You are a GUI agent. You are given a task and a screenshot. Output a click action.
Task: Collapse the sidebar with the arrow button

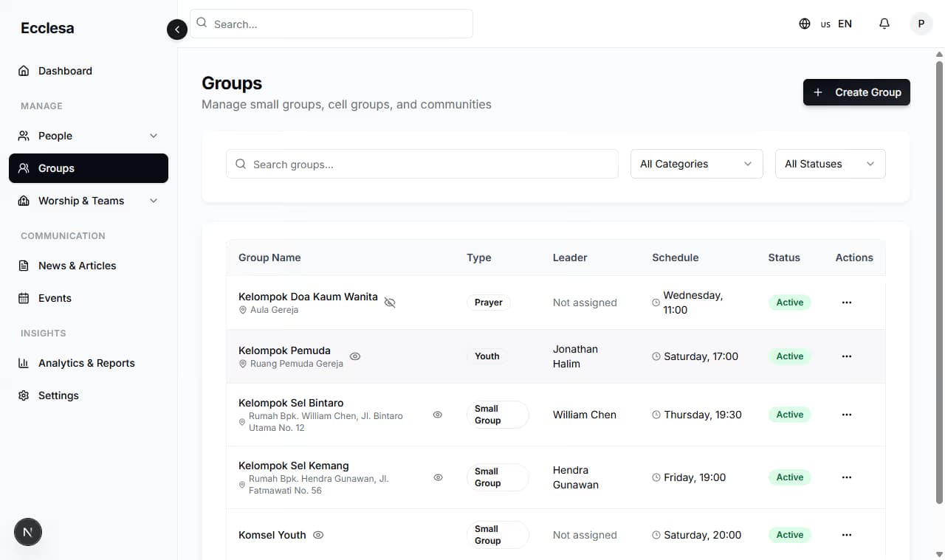177,30
